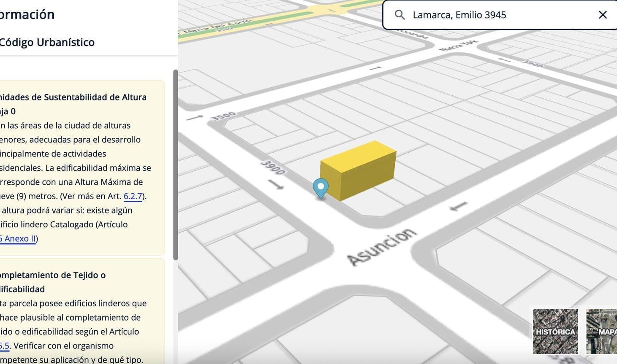Click the blue location pin marker

coord(321,188)
